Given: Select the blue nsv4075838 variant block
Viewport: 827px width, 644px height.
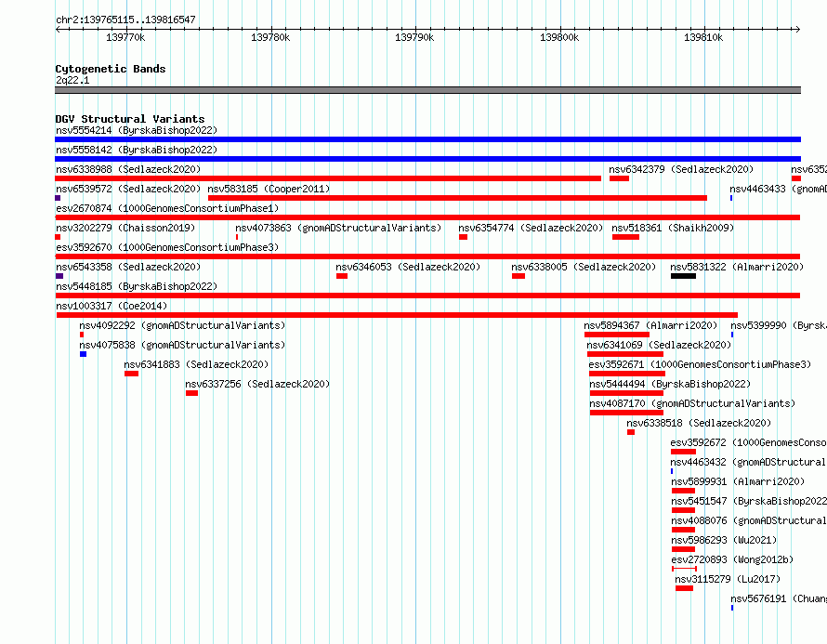Looking at the screenshot, I should click(x=83, y=354).
